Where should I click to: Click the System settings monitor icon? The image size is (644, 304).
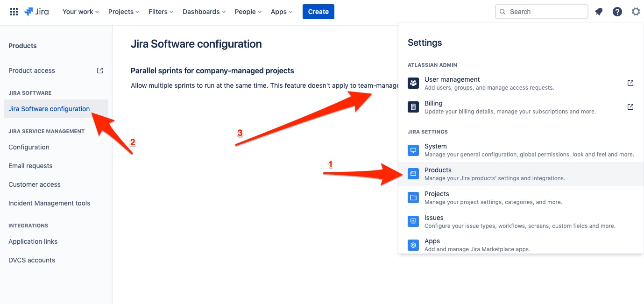click(x=413, y=150)
